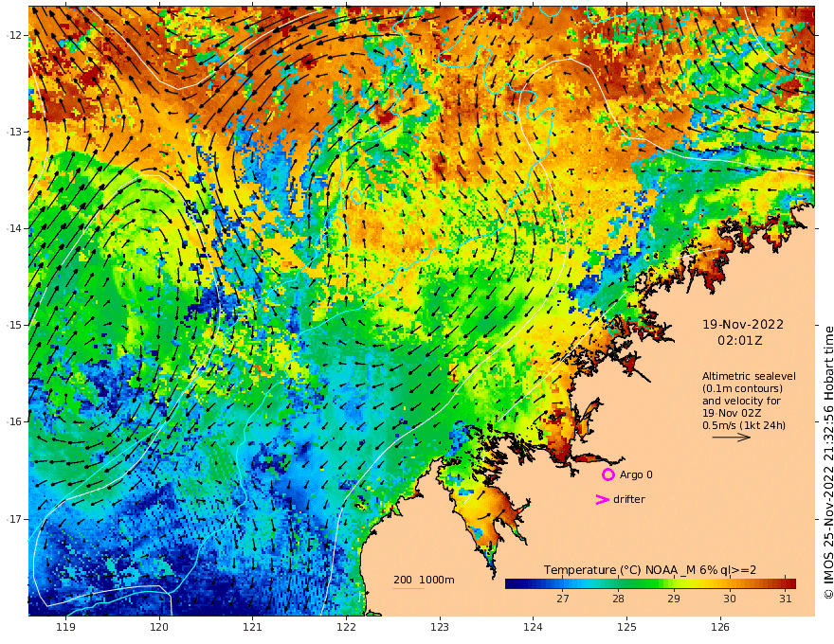Click latitude label -17 on axis
This screenshot has width=834, height=644.
coord(14,519)
